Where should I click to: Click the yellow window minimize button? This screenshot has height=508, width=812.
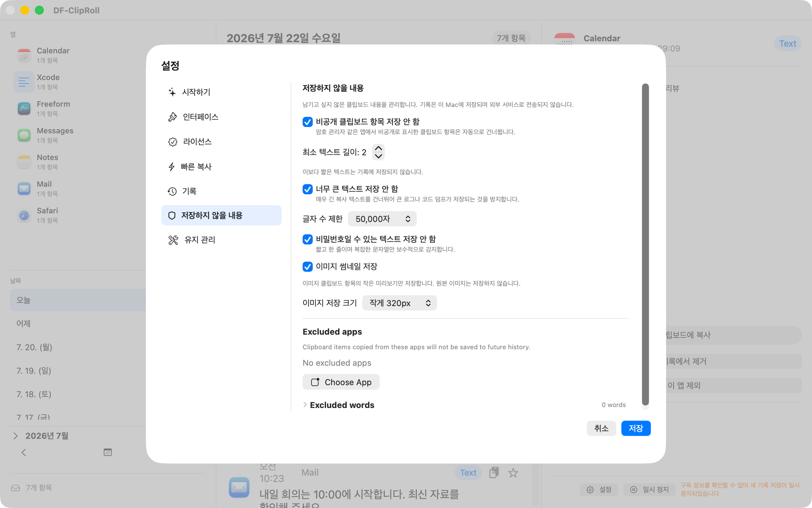pos(25,10)
